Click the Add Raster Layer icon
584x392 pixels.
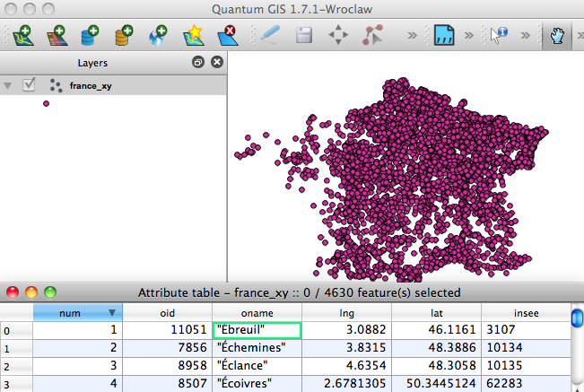(x=57, y=35)
